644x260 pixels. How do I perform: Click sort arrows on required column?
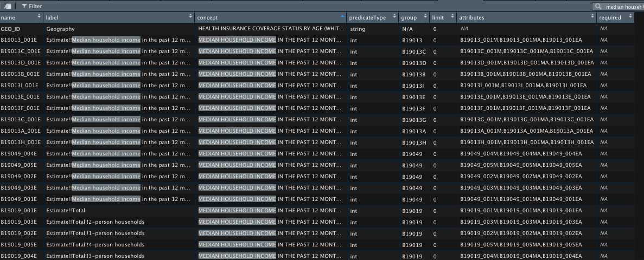[630, 17]
